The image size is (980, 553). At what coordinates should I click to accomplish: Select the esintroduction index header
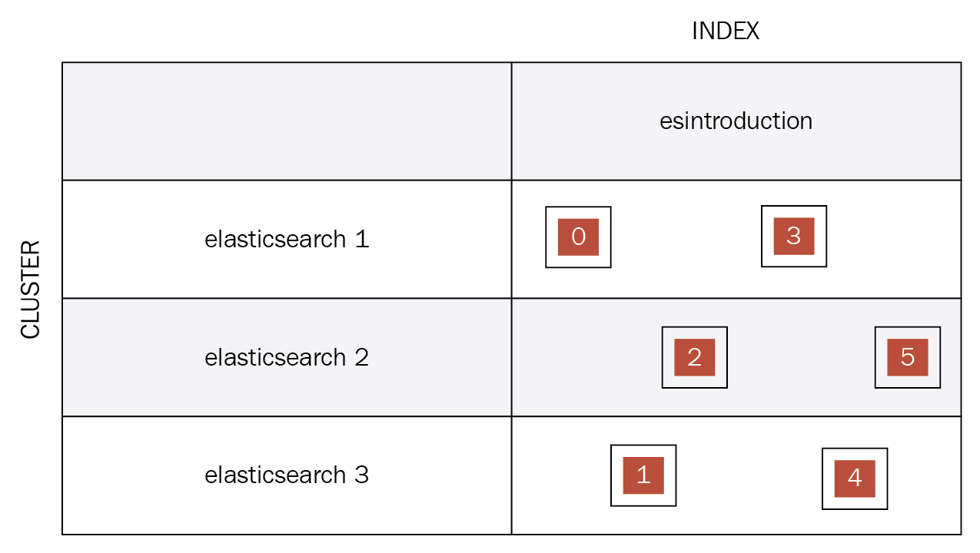click(736, 121)
